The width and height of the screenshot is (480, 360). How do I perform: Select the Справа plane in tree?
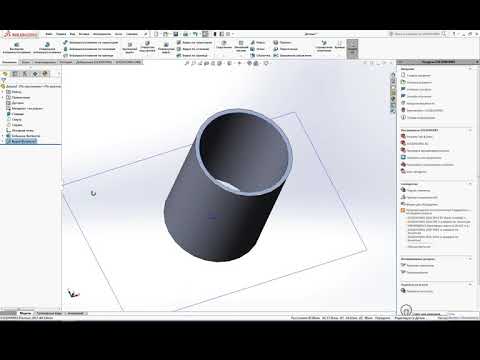(x=14, y=125)
